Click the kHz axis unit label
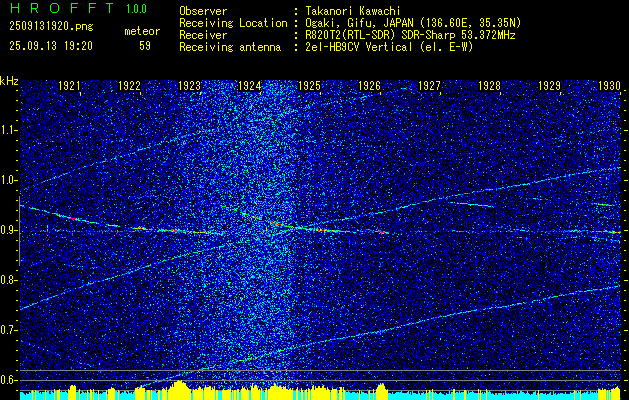The image size is (629, 400). 9,81
